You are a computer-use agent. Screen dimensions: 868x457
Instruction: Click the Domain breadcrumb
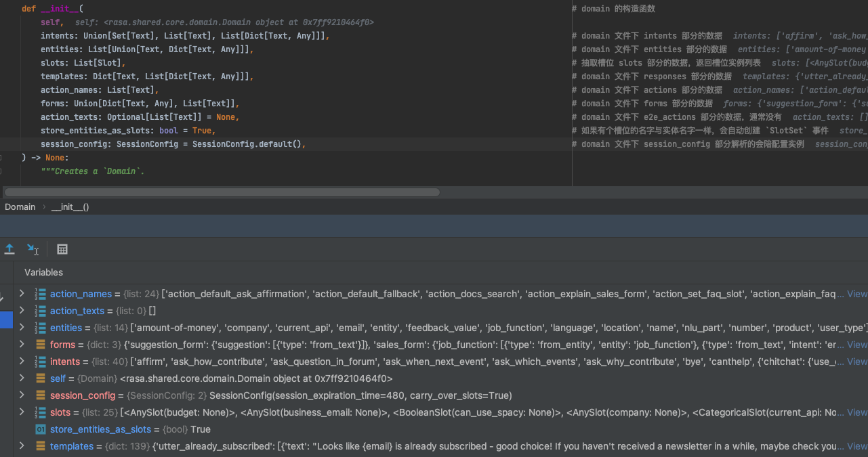[x=20, y=206]
